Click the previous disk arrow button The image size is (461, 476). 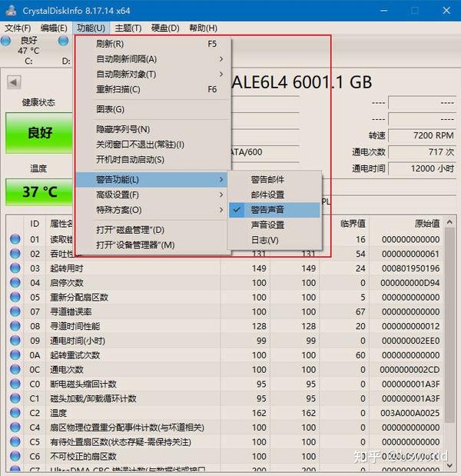[x=14, y=82]
